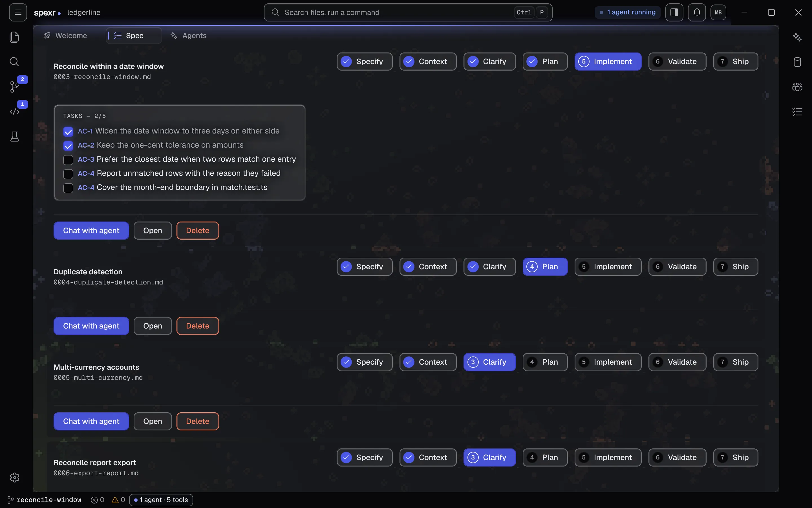Delete the Duplicate detection spec
Viewport: 812px width, 508px height.
[198, 326]
